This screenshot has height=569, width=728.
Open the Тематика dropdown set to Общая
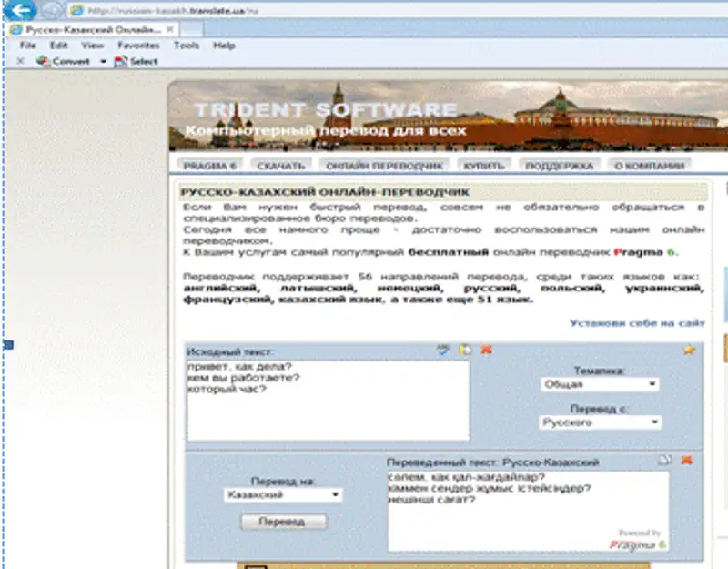point(601,384)
